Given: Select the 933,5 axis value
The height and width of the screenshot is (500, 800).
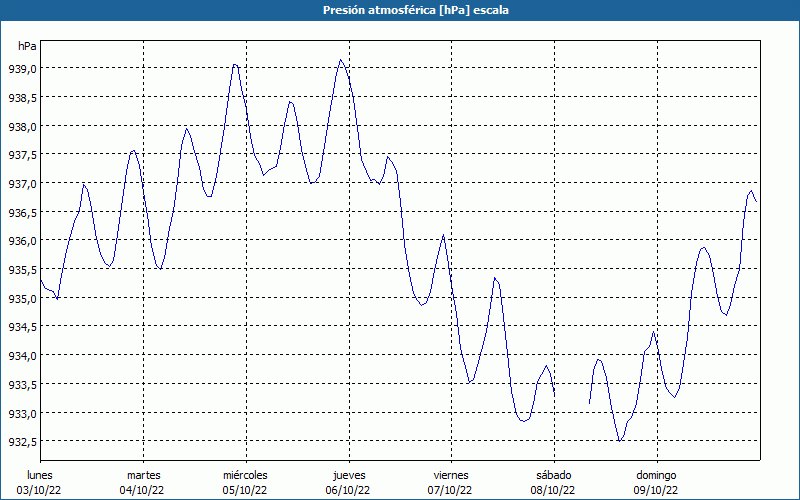Looking at the screenshot, I should click(x=22, y=384).
